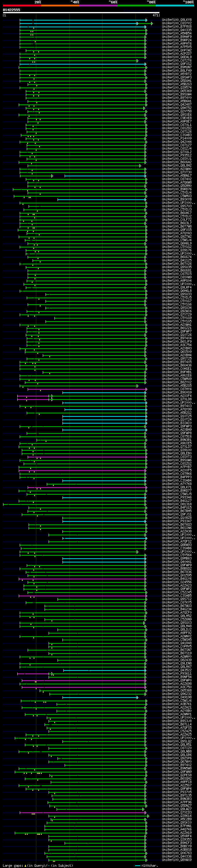197x868 pixels.
Task: Click the orange ~40% identity legend swatch
Action: click(60, 6)
